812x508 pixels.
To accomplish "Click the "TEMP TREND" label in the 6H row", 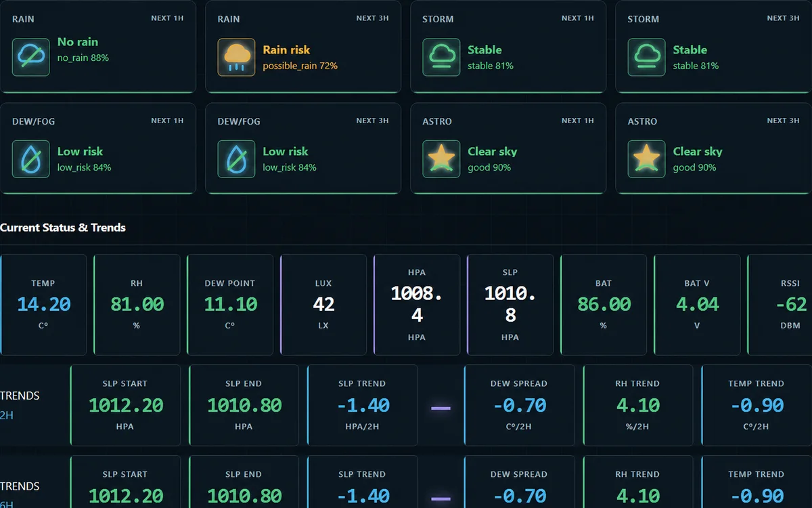I will (757, 474).
